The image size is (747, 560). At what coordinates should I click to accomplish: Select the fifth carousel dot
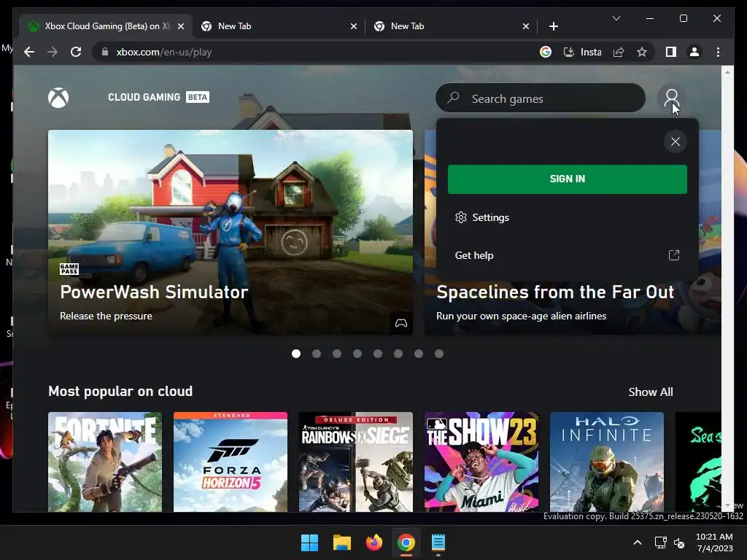click(378, 354)
